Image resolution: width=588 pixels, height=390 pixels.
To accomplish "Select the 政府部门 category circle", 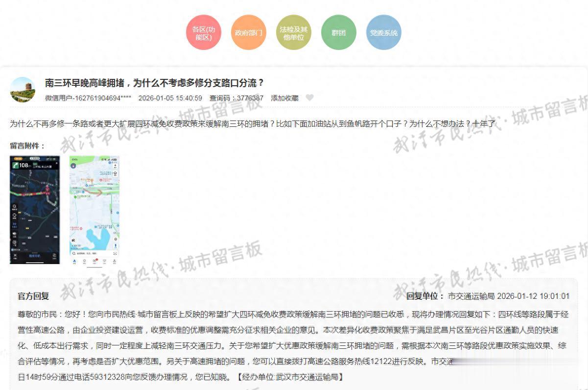I will 249,32.
